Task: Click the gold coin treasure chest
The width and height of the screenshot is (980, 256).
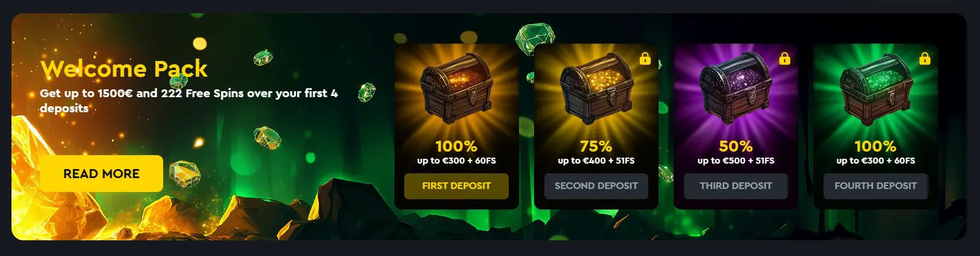Action: [x=596, y=91]
